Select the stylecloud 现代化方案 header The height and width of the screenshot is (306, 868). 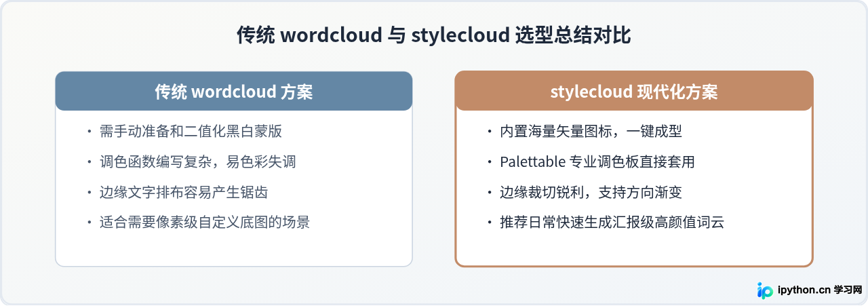(x=634, y=91)
